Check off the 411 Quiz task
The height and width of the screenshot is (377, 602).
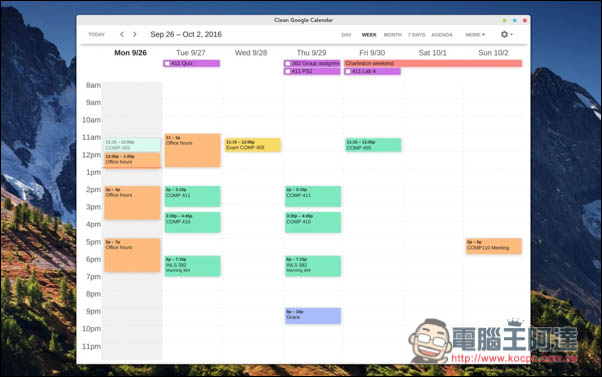click(x=167, y=64)
